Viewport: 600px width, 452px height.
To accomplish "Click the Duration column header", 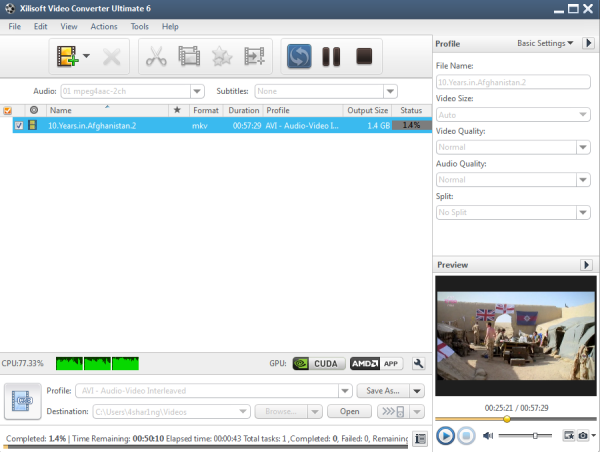I will coord(243,110).
